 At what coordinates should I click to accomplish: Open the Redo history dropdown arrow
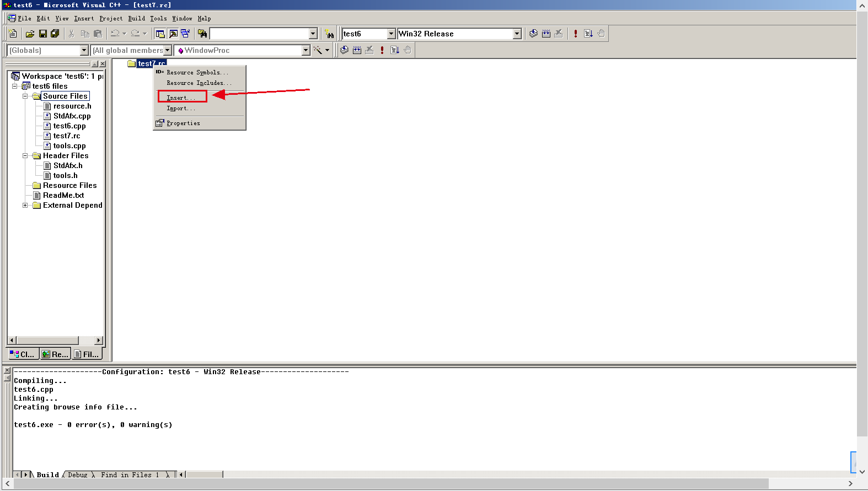click(145, 34)
